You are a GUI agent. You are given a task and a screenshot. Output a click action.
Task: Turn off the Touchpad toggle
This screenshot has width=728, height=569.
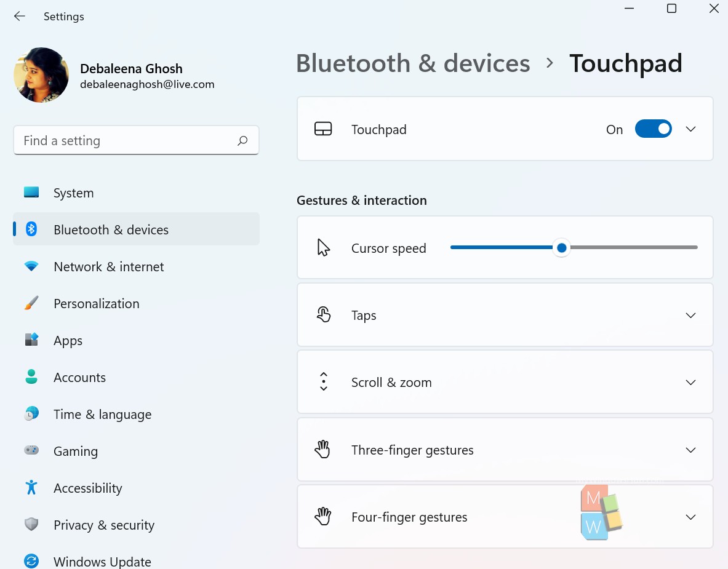click(654, 129)
